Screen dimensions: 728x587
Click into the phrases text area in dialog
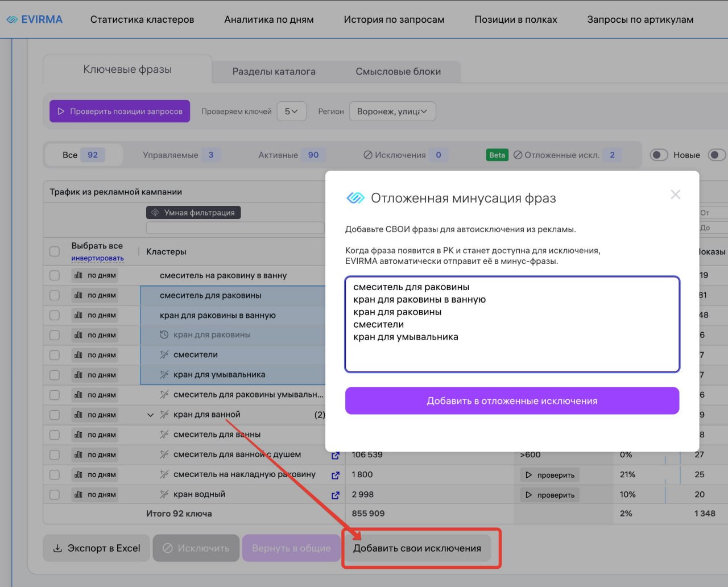pyautogui.click(x=512, y=324)
